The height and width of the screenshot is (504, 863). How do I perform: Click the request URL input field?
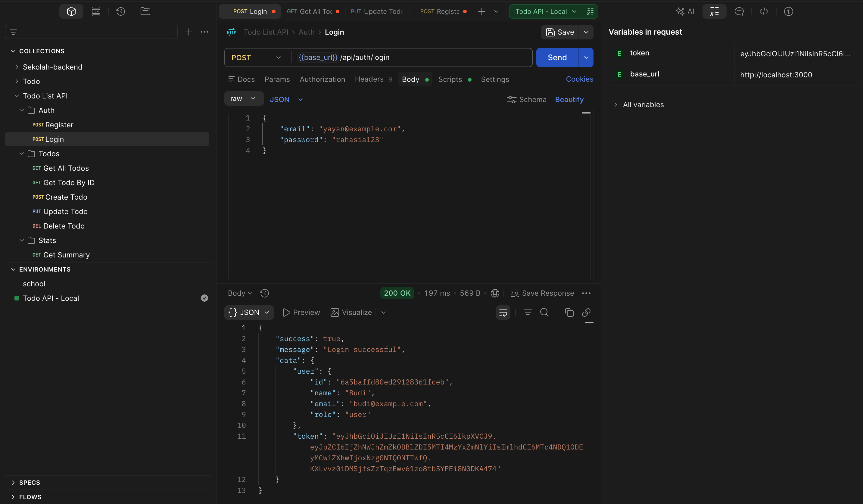[x=412, y=58]
